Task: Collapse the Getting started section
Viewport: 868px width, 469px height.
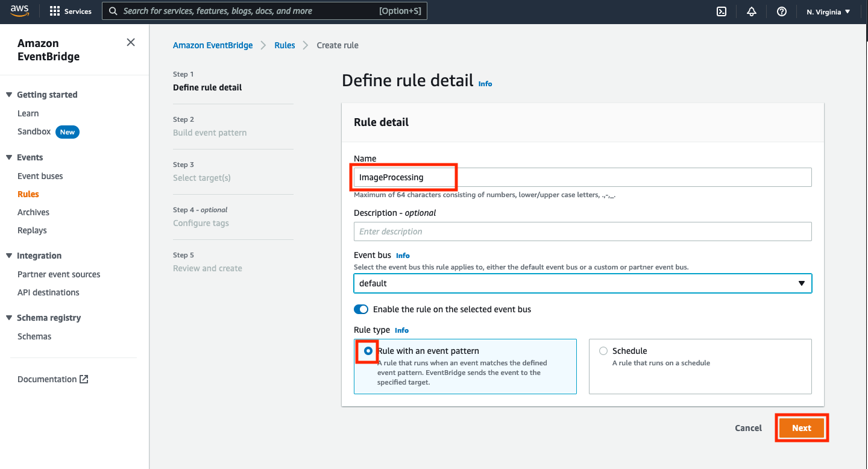Action: (9, 95)
